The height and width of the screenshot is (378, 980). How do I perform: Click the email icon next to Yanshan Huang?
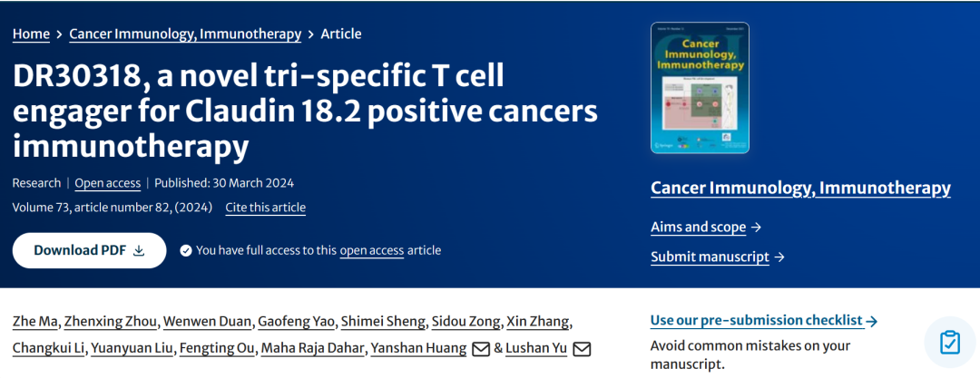(480, 349)
